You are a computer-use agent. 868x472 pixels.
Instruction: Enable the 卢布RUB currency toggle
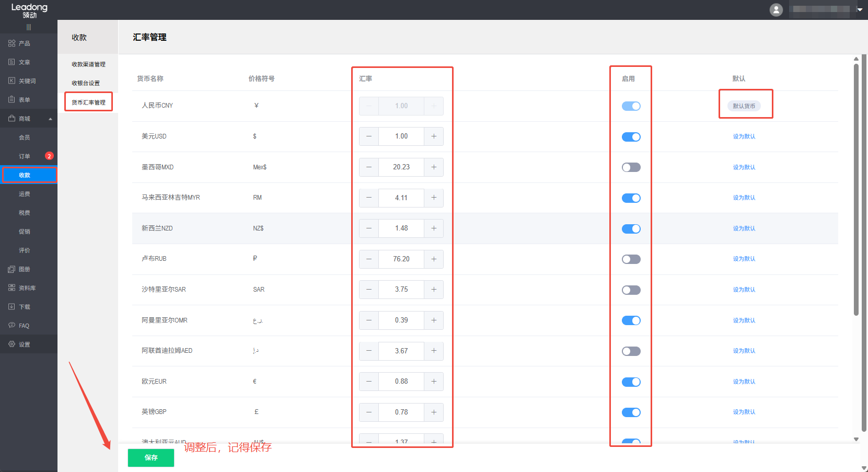(x=631, y=259)
